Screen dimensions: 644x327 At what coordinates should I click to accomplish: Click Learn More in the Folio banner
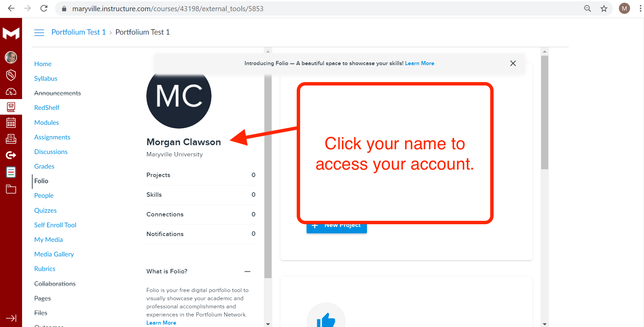420,63
